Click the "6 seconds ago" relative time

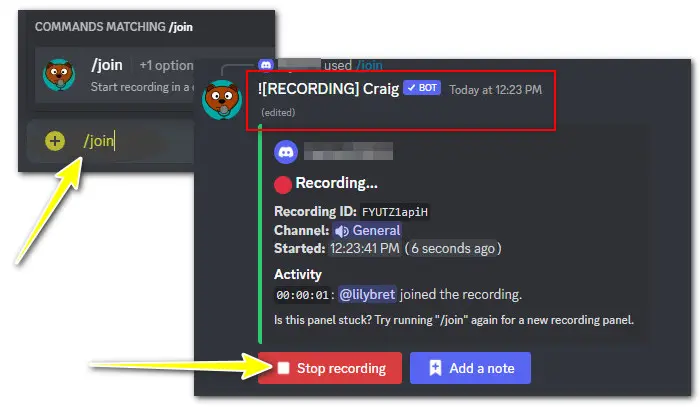point(453,249)
